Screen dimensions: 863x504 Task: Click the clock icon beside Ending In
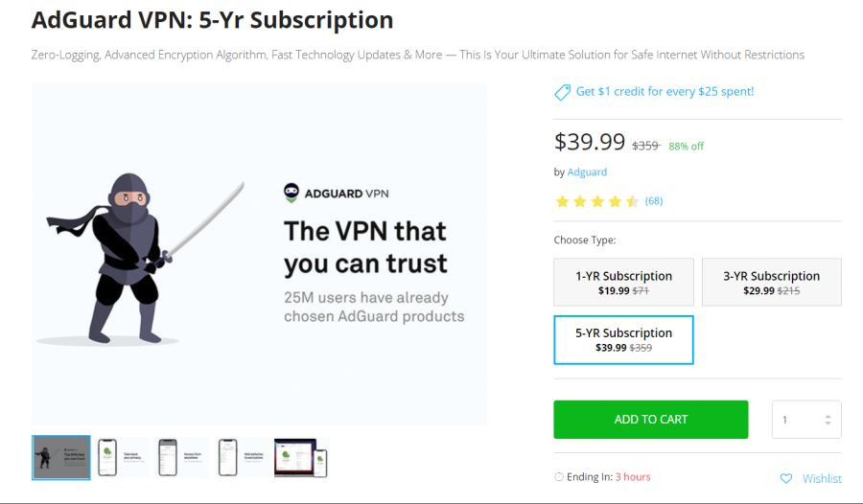[559, 476]
